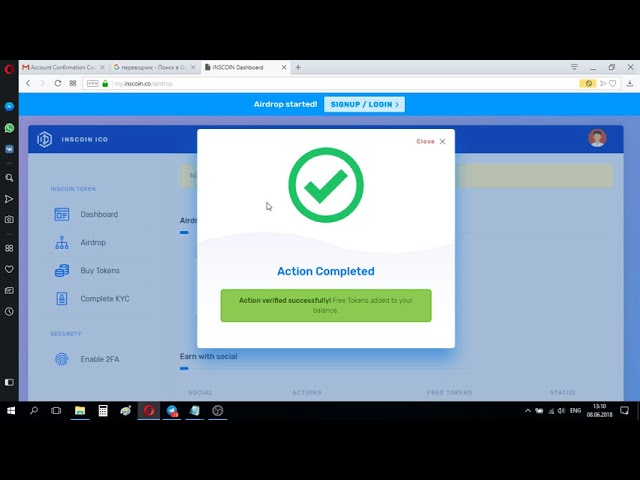Open the volume control in tray

pyautogui.click(x=561, y=411)
